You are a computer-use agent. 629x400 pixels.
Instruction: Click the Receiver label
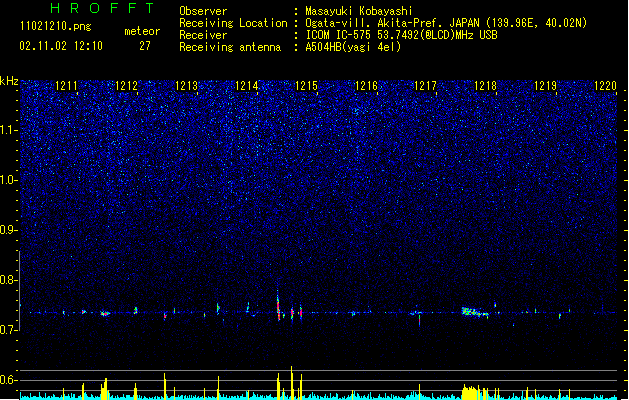pyautogui.click(x=203, y=35)
